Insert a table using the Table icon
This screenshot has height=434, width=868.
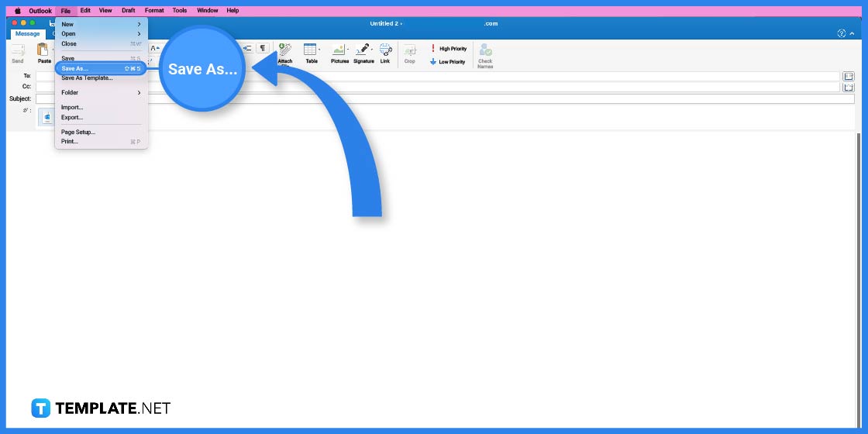[311, 50]
